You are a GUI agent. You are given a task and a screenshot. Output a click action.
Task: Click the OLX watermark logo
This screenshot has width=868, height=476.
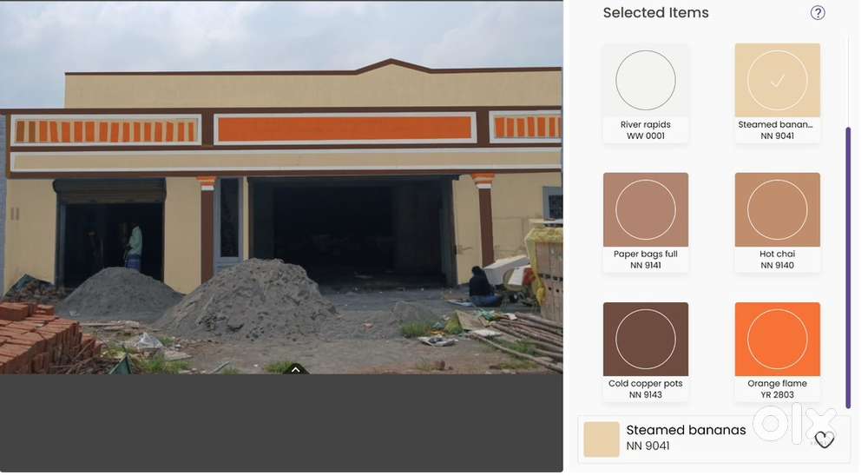[x=794, y=423]
